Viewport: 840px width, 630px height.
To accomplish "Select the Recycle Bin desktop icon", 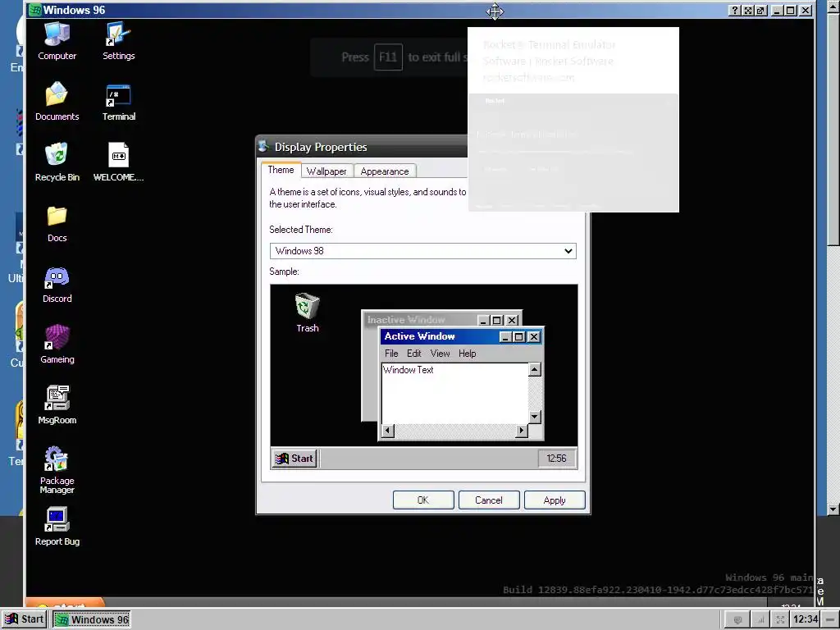I will [57, 162].
